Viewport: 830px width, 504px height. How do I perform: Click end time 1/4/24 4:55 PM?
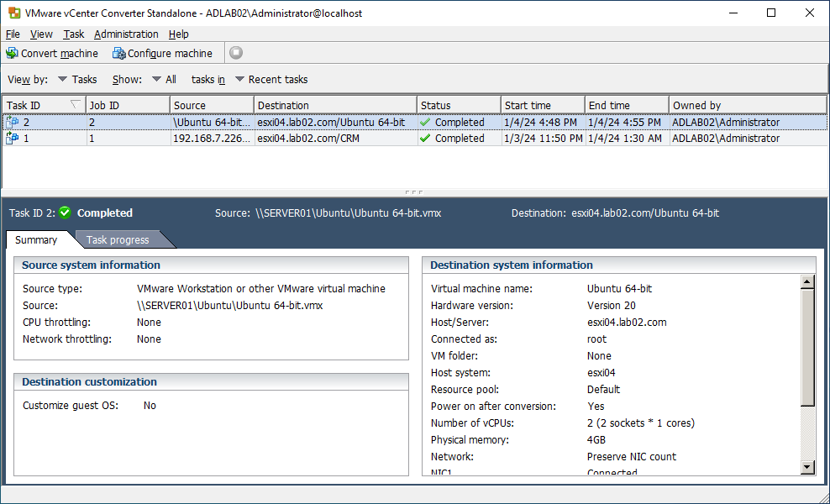(x=625, y=123)
